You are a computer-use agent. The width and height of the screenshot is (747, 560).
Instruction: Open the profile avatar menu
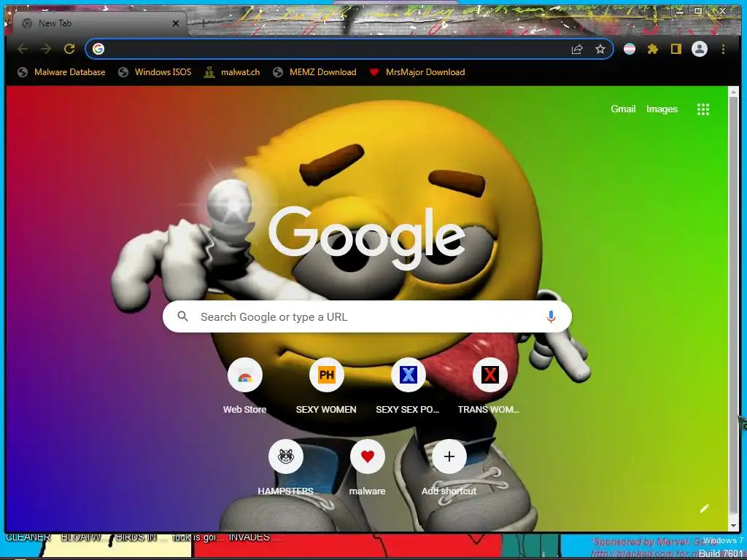(x=700, y=49)
